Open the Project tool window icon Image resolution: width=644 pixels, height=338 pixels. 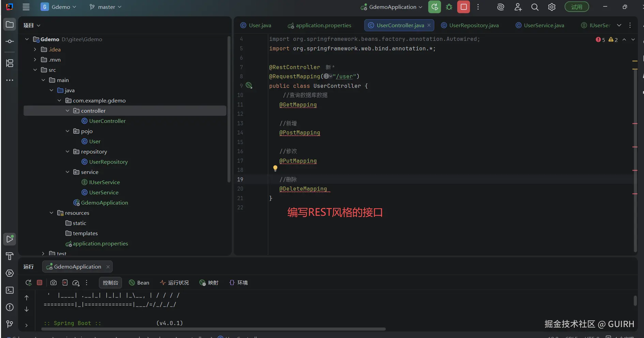(10, 25)
